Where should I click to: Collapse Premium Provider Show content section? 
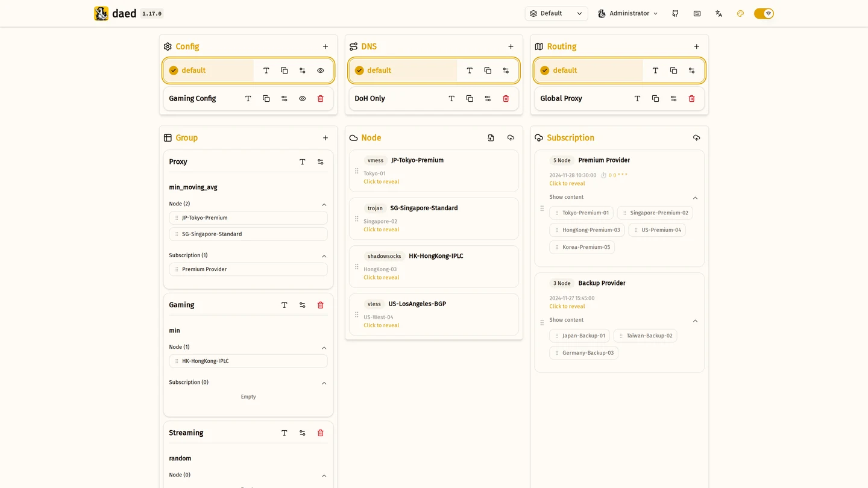pyautogui.click(x=695, y=198)
